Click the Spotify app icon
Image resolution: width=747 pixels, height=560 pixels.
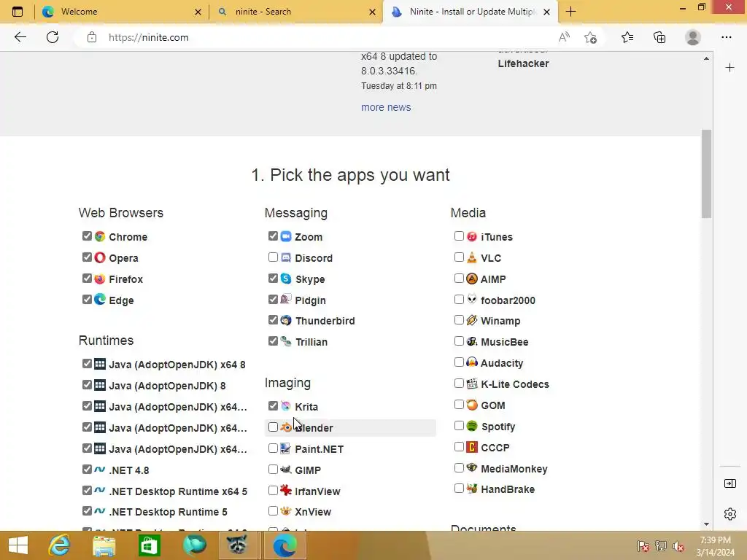click(x=472, y=426)
